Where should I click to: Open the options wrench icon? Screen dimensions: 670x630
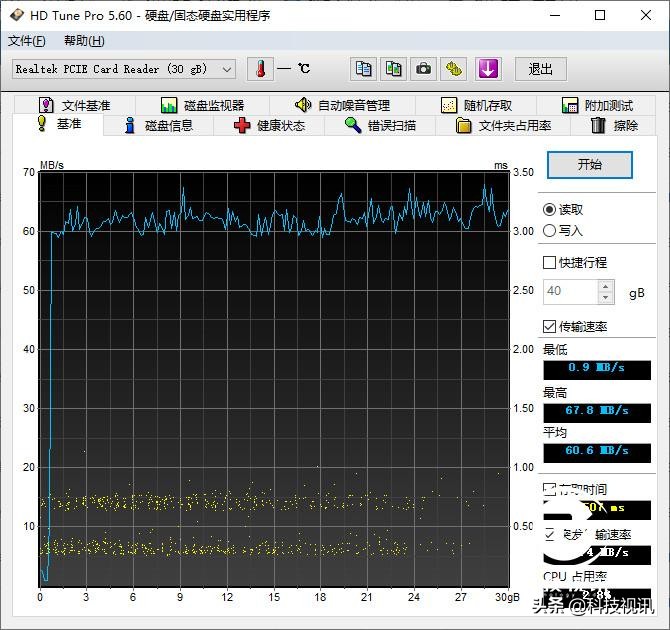coord(455,69)
